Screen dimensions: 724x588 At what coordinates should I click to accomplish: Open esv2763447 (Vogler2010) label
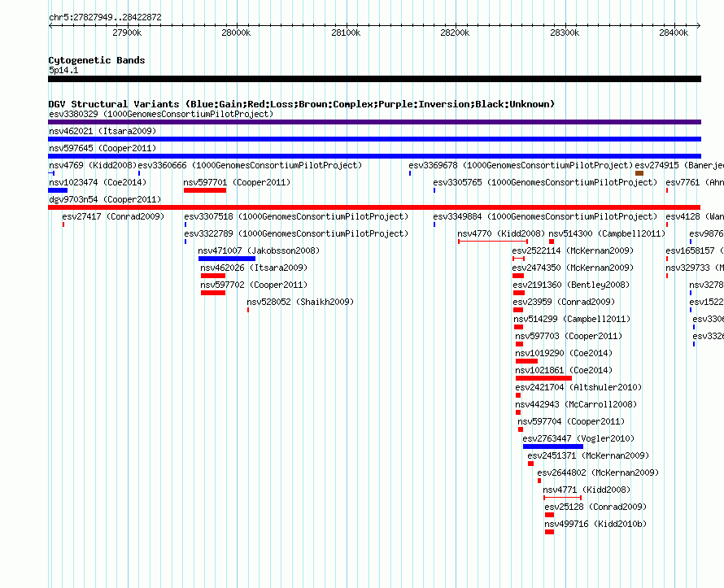click(x=578, y=438)
